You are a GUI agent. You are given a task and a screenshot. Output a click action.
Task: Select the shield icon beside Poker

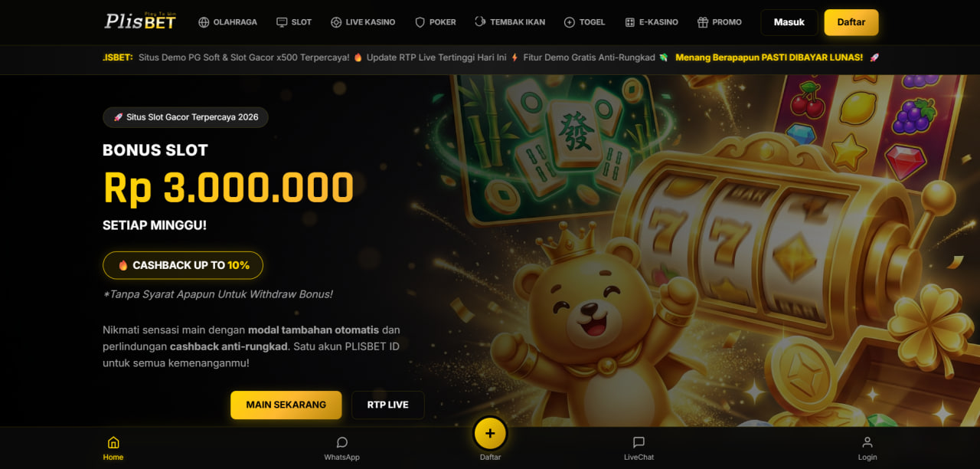[x=420, y=22]
